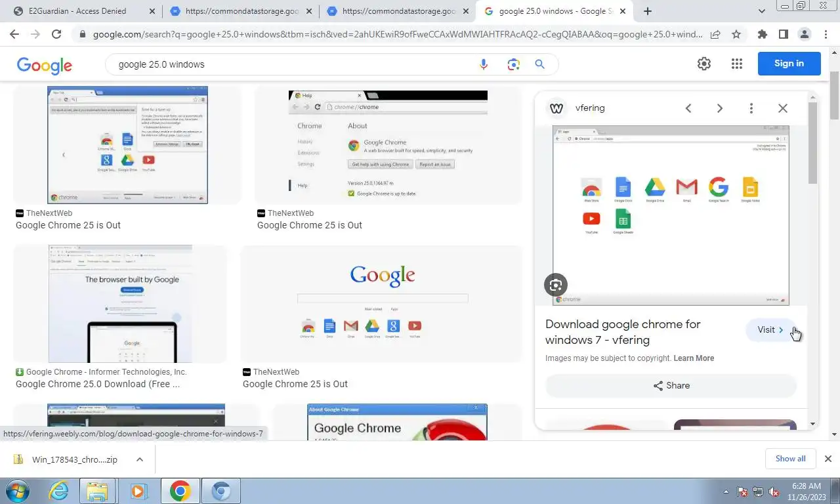Click the address bar URL
The image size is (840, 504).
pos(398,35)
